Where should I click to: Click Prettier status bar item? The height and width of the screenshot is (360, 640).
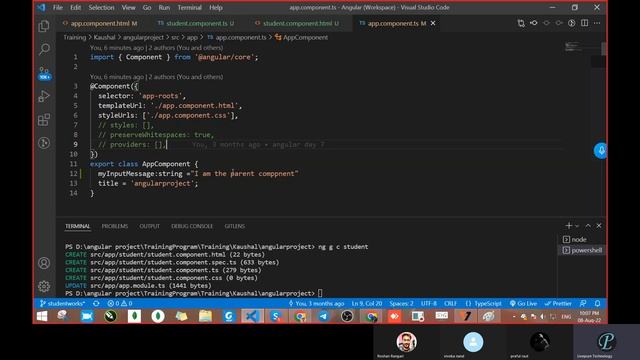[558, 303]
